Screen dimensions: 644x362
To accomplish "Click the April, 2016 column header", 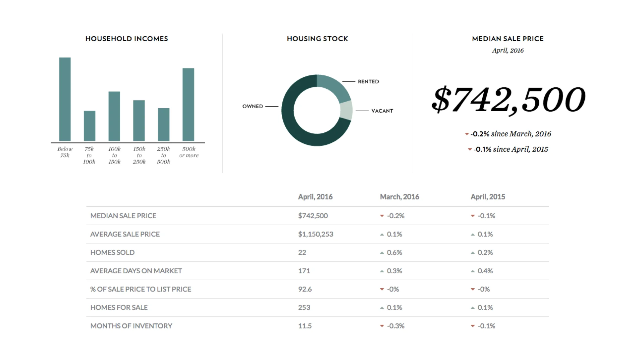I will [315, 197].
